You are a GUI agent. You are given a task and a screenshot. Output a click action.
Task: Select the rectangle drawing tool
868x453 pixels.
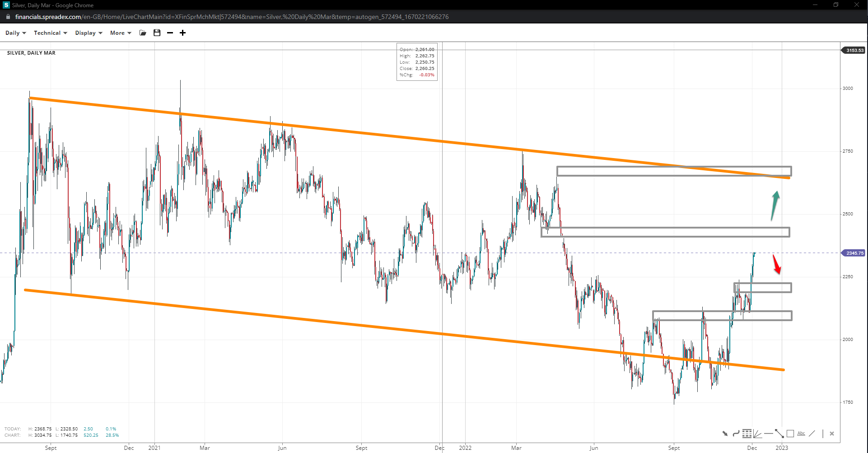(x=790, y=434)
